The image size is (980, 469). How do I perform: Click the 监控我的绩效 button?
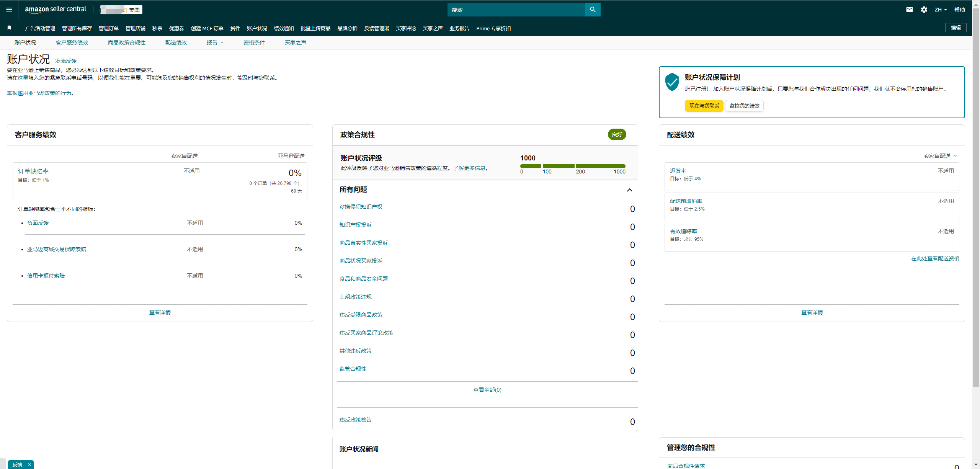tap(744, 106)
